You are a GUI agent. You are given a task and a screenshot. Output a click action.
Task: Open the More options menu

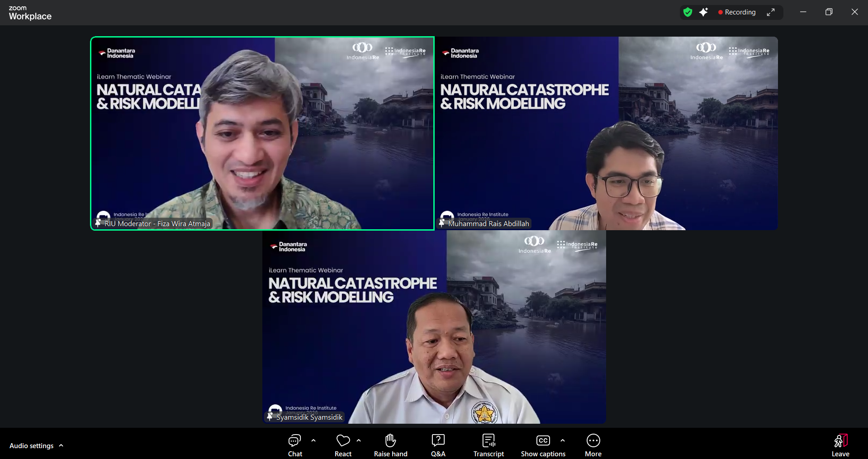[593, 445]
